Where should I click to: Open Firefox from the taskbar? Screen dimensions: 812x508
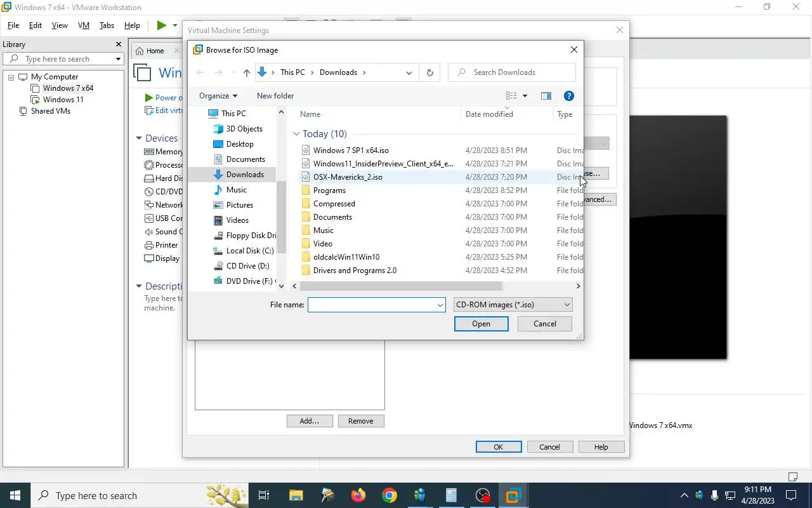coord(358,495)
